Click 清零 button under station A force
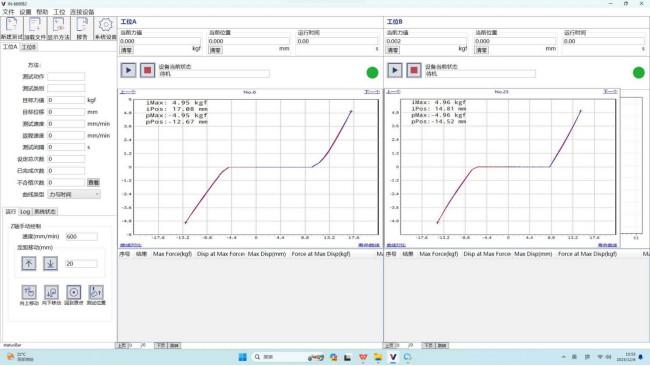This screenshot has height=366, width=650. 127,50
